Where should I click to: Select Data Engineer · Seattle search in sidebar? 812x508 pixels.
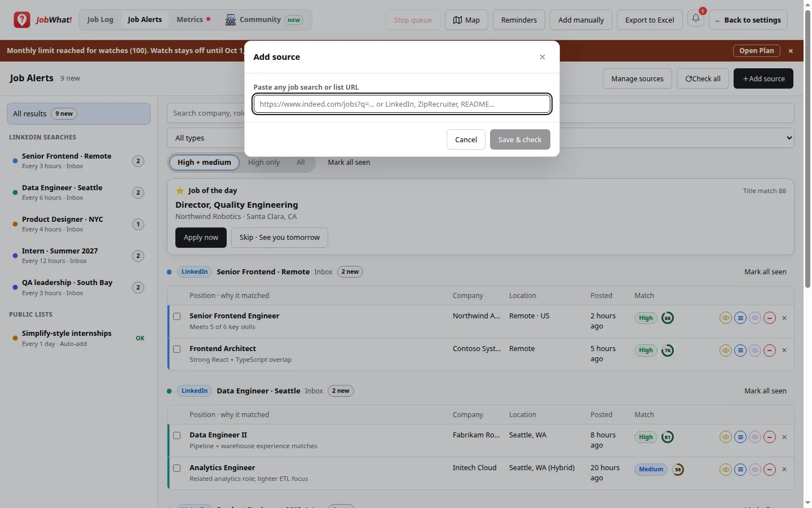[x=78, y=192]
